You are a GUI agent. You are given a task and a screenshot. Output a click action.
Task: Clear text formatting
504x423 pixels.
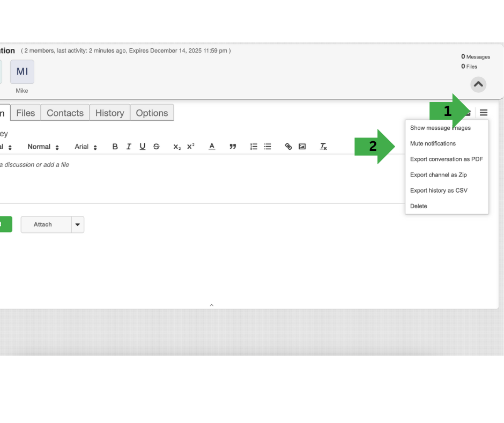[323, 147]
